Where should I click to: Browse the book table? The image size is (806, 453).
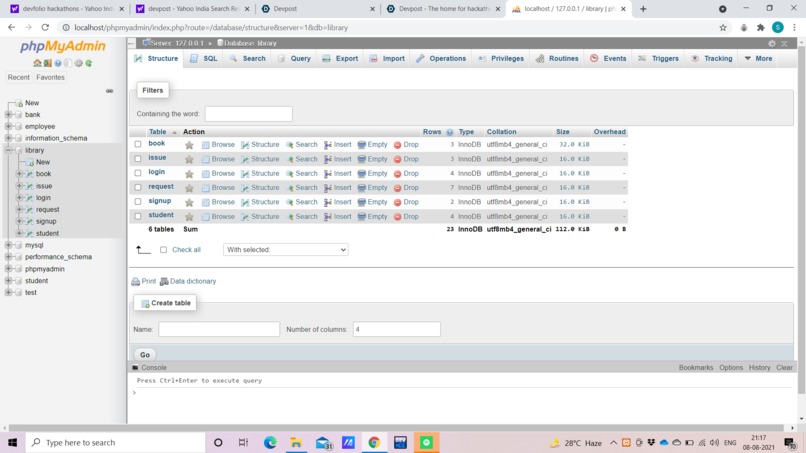[x=218, y=145]
